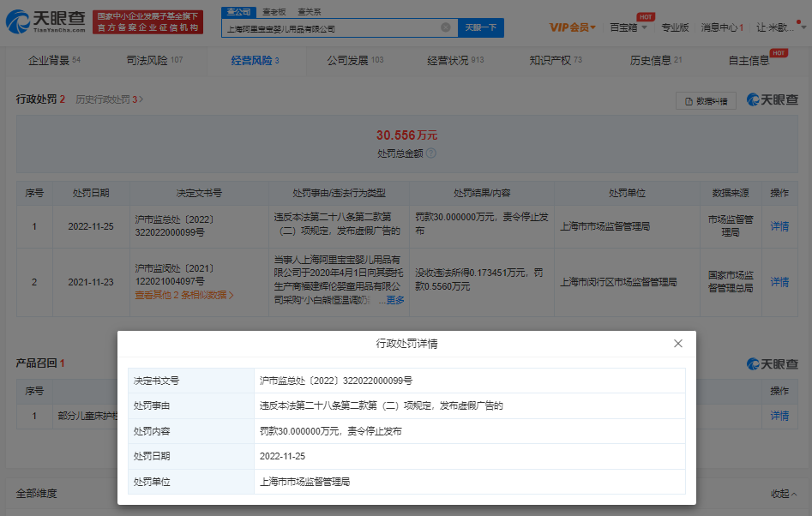Viewport: 812px width, 516px height.
Task: Close the 行政处罚详情 dialog
Action: pos(678,344)
